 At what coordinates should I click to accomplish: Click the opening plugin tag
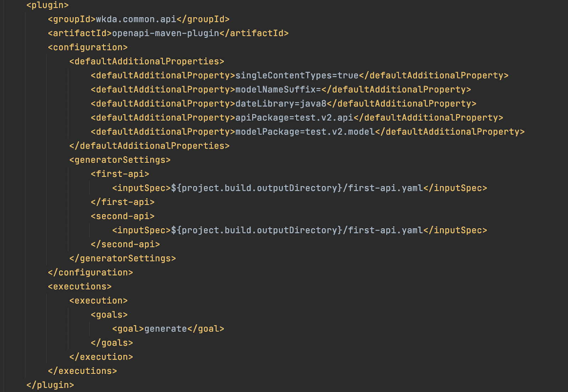tap(47, 5)
